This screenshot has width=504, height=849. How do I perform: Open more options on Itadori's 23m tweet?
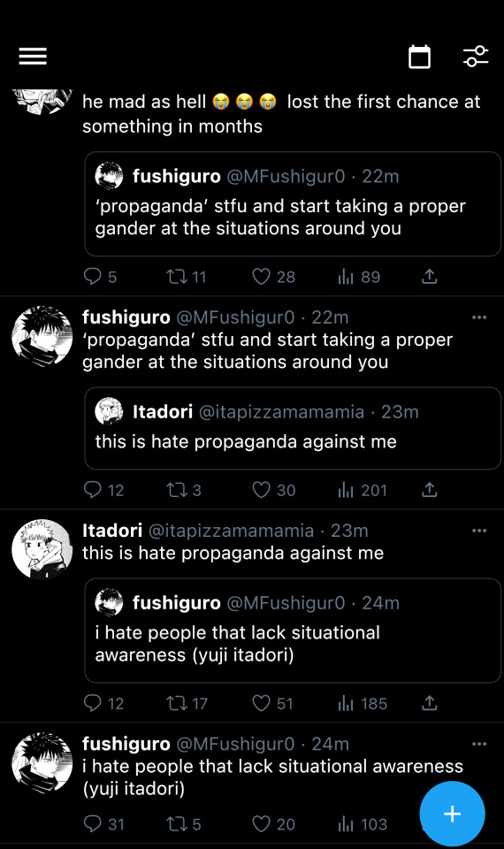[479, 531]
